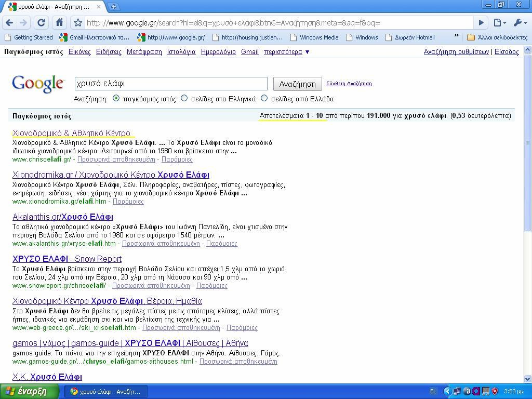Open the Σύνθετη Αναζήτηση link
The image size is (532, 399).
(349, 84)
